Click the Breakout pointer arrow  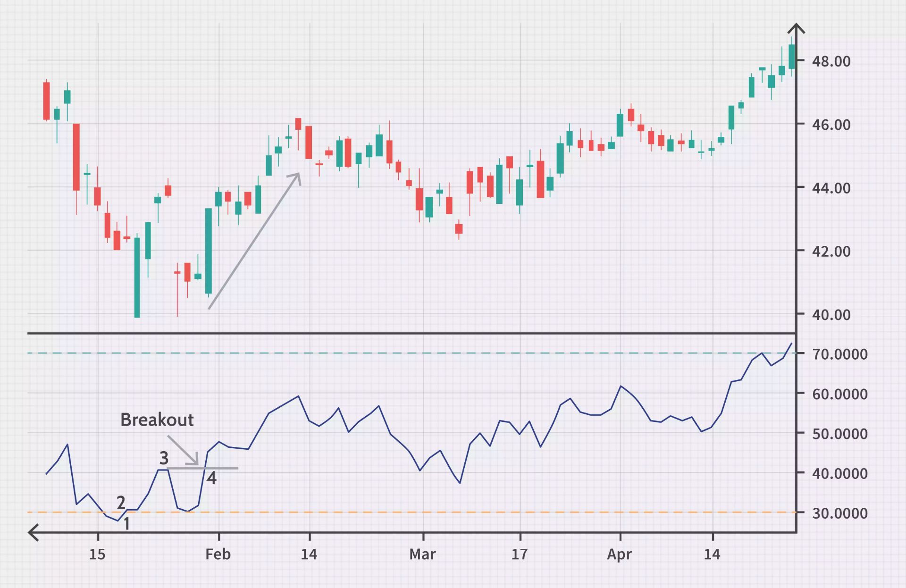pyautogui.click(x=183, y=450)
